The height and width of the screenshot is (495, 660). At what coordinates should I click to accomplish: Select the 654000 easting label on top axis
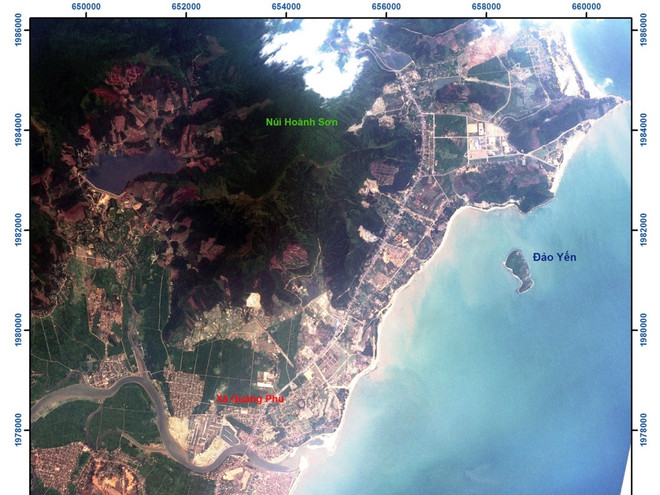pos(286,6)
